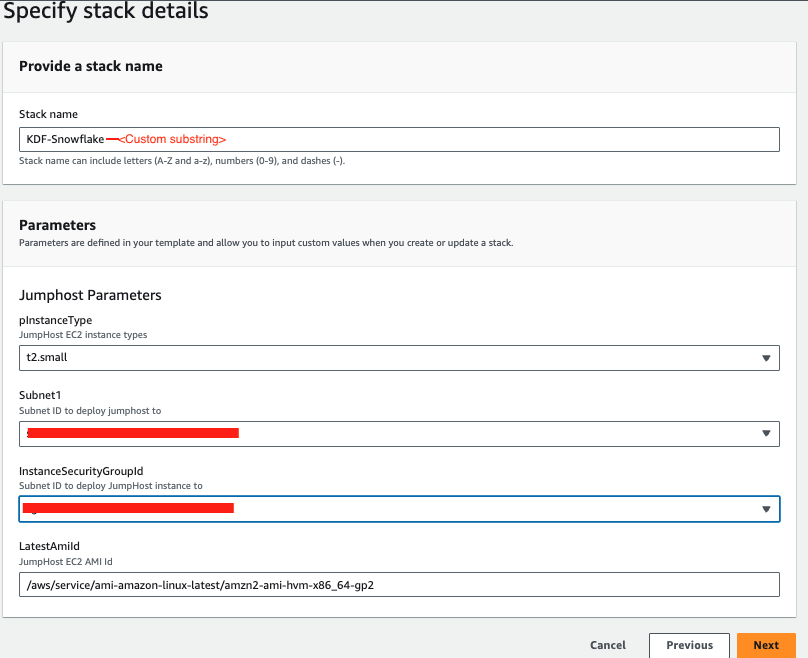Click the InstanceSecurityGroupId dropdown arrow icon

point(766,509)
